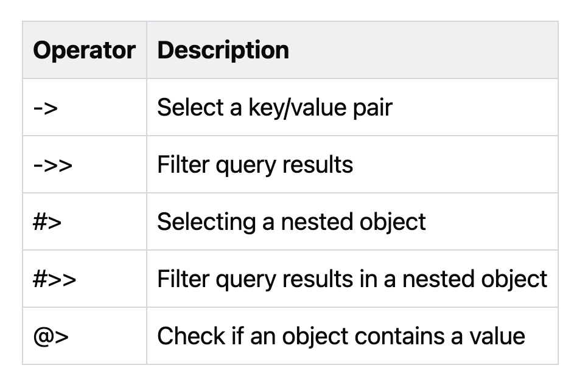Click the "Select a key/value pair" description

tap(275, 108)
